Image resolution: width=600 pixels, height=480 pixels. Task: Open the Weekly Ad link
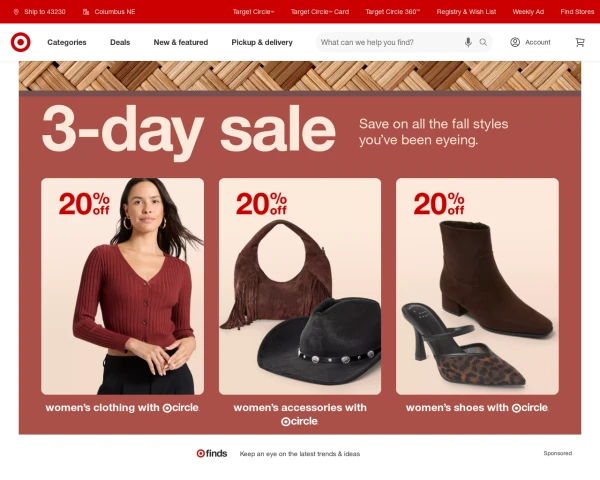(x=528, y=12)
